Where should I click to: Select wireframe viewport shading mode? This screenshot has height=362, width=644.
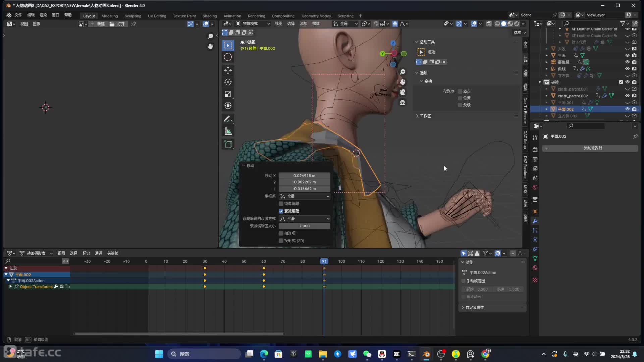[x=497, y=24]
